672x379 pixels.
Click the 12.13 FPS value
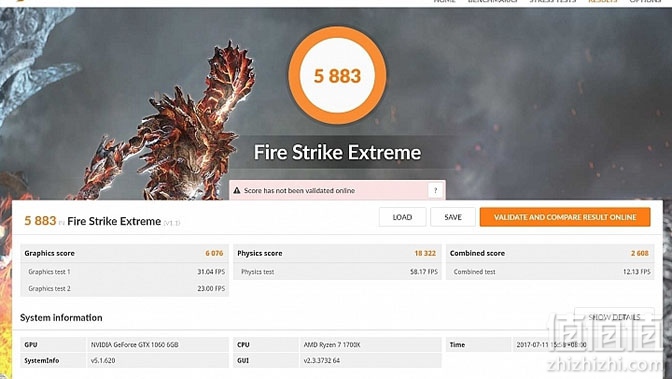(636, 271)
